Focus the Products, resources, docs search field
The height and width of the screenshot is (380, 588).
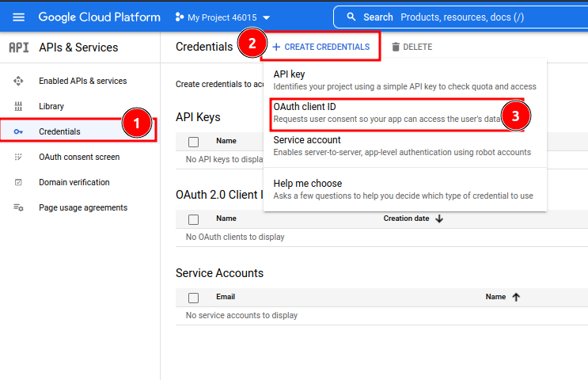[462, 17]
